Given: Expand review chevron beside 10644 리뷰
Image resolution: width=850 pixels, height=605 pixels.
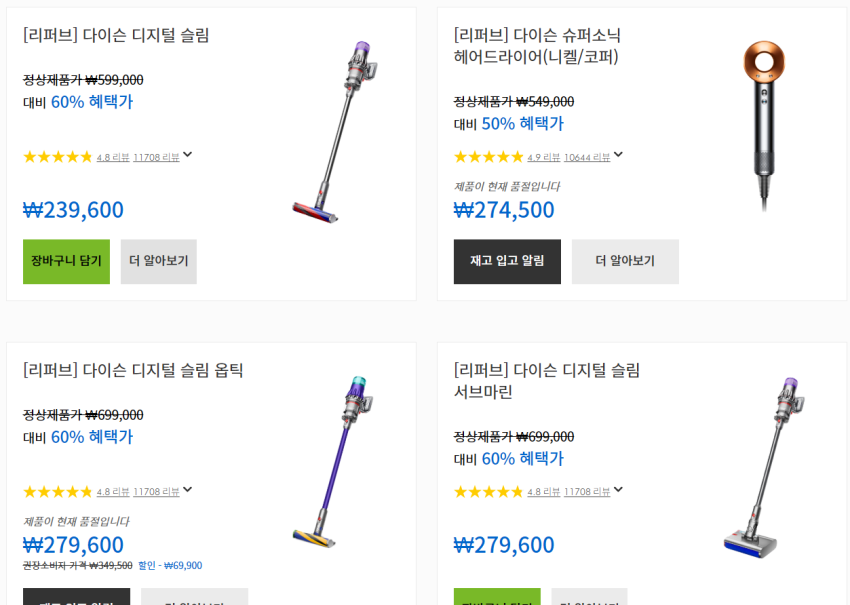Looking at the screenshot, I should (x=618, y=155).
